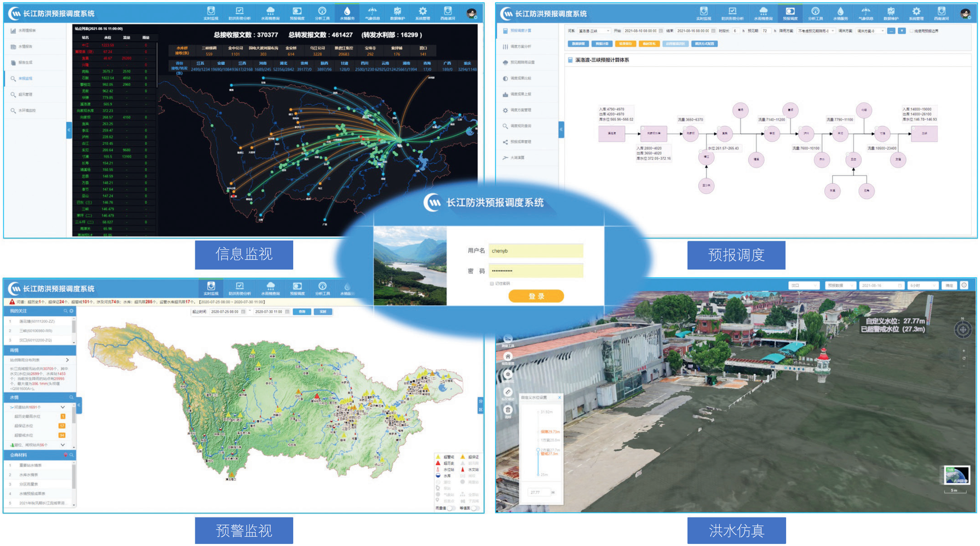Viewport: 980px width, 546px height.
Task: Expand 站点降雨分布列表 arrow
Action: point(67,360)
